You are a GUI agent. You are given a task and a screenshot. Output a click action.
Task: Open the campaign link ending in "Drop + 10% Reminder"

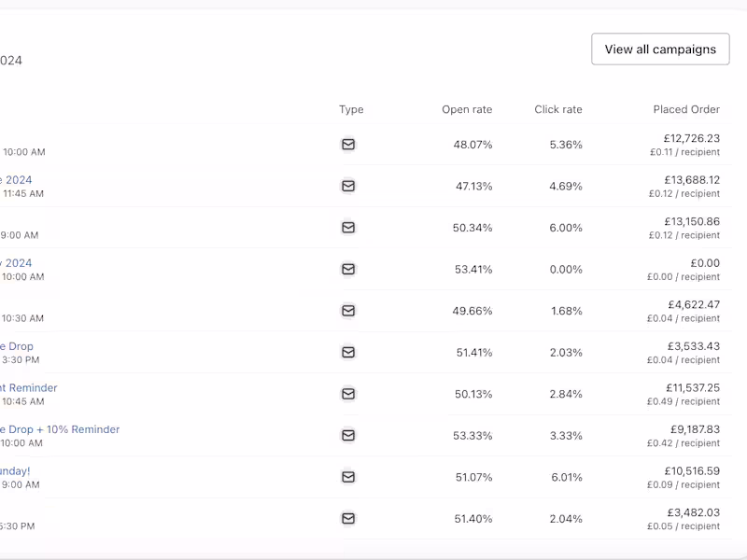tap(62, 429)
